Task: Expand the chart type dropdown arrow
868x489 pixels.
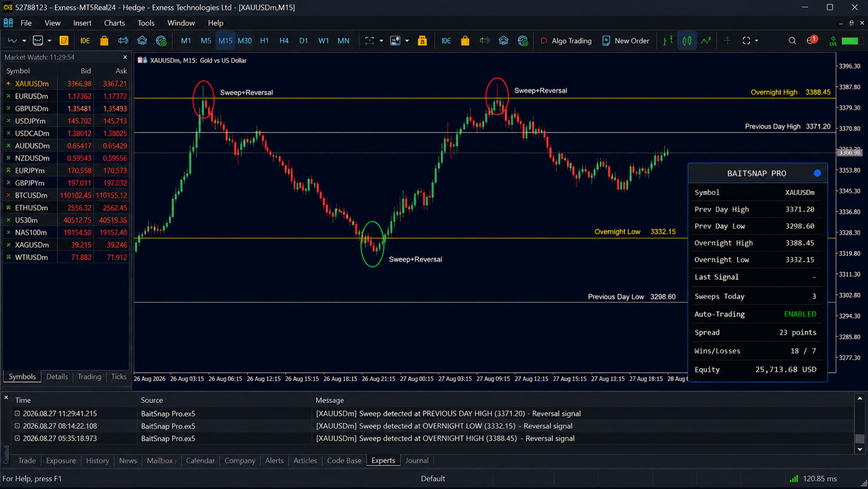Action: pos(24,41)
